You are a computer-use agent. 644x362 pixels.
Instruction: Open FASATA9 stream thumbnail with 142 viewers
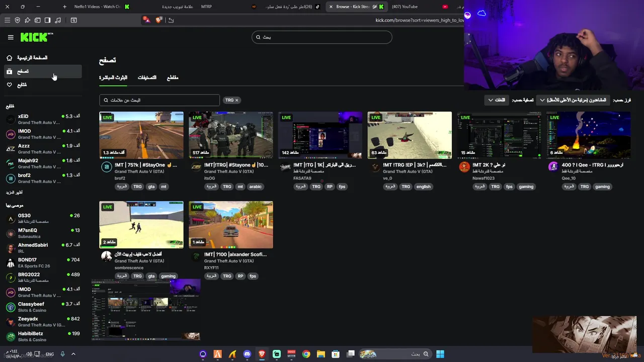click(320, 135)
